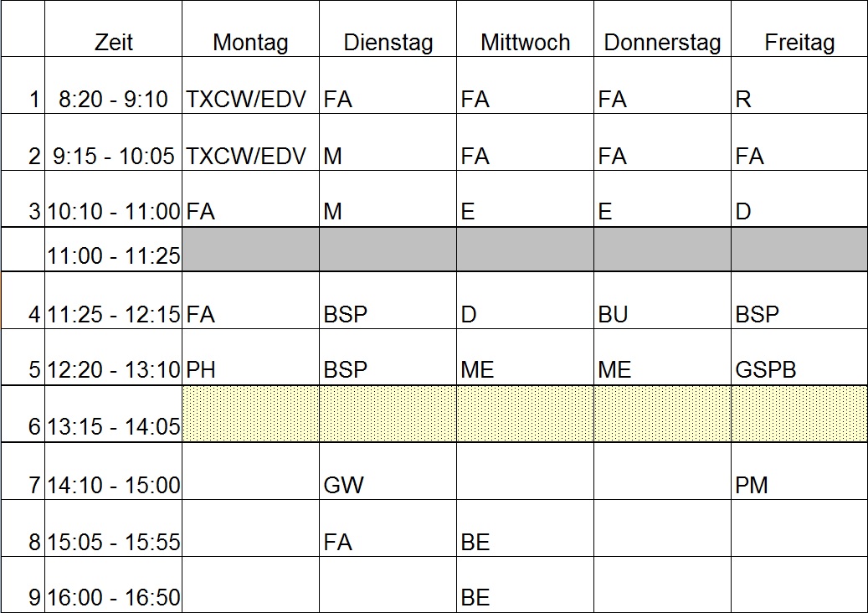
Task: Click the PH cell on Montag
Action: 251,358
